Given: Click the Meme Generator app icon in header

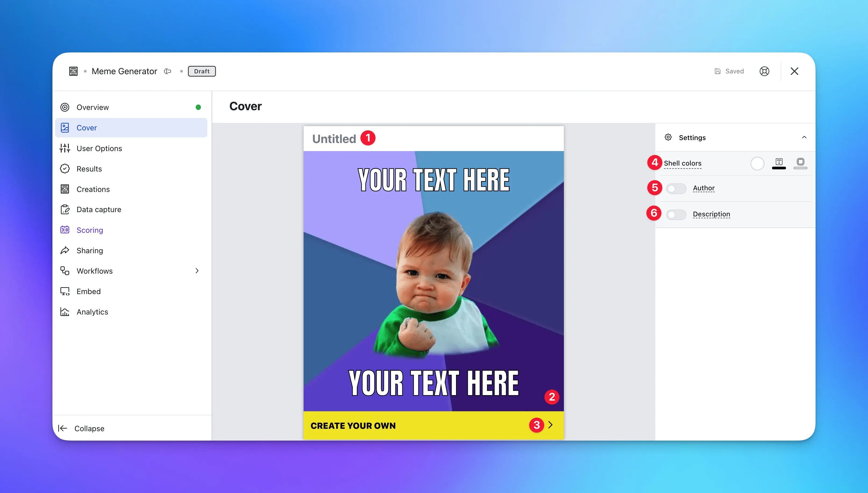Looking at the screenshot, I should point(73,71).
